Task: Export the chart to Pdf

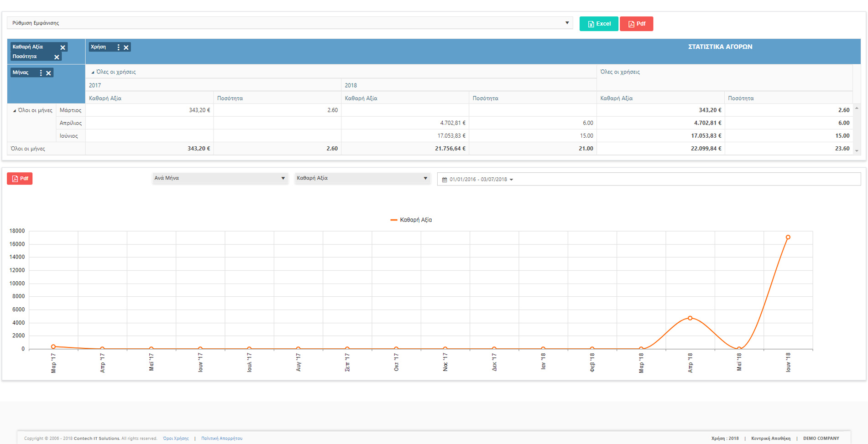Action: pyautogui.click(x=20, y=179)
